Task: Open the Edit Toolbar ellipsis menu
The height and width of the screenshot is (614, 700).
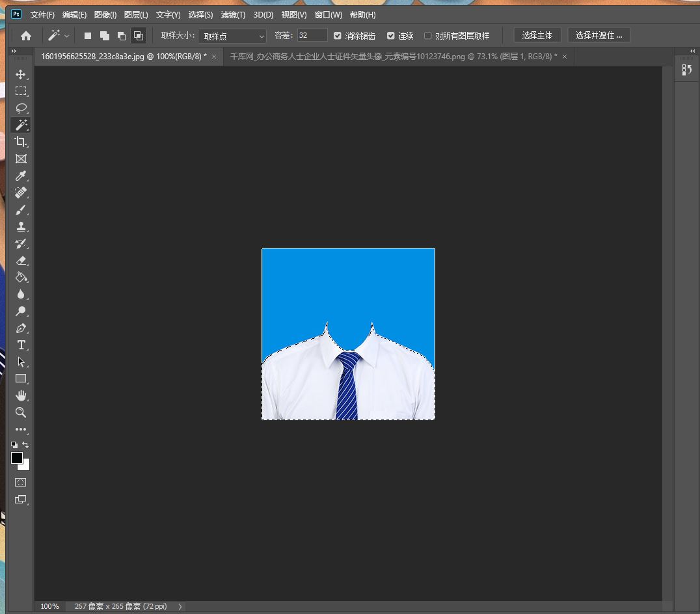Action: (x=21, y=429)
